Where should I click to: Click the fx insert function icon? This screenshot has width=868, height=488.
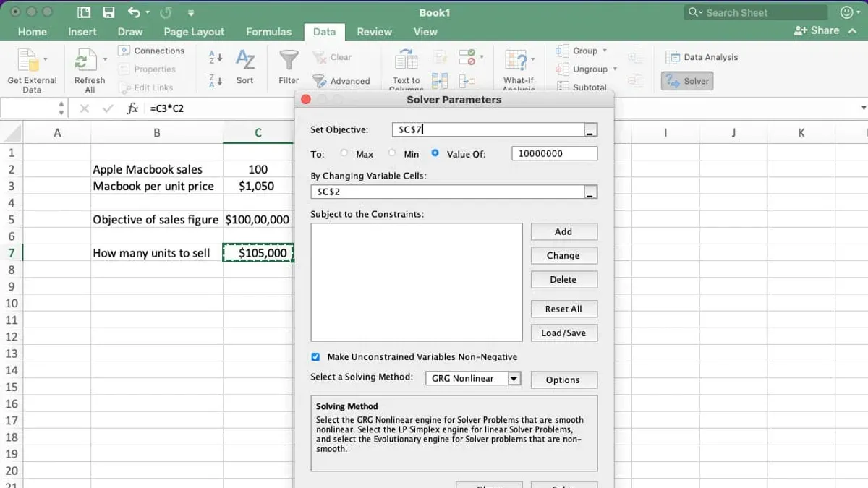132,108
